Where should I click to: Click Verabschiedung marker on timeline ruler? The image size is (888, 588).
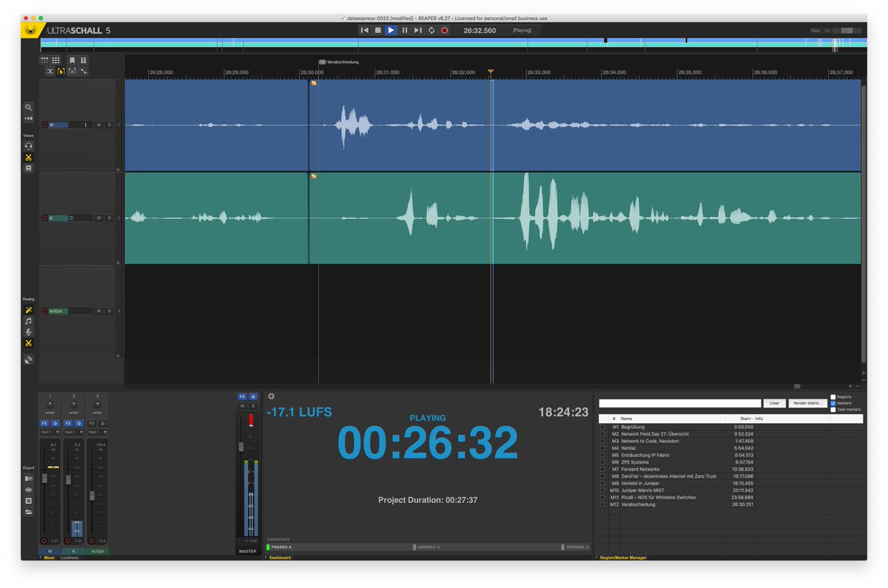coord(338,62)
